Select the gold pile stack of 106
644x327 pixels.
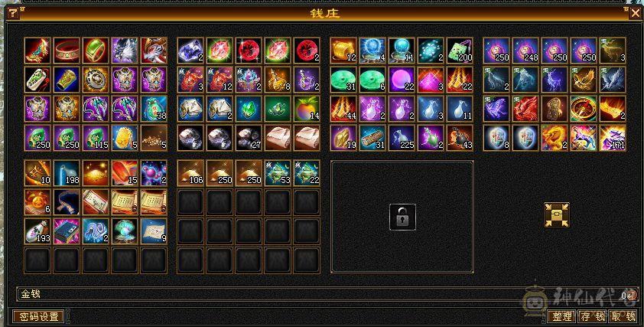click(x=190, y=173)
